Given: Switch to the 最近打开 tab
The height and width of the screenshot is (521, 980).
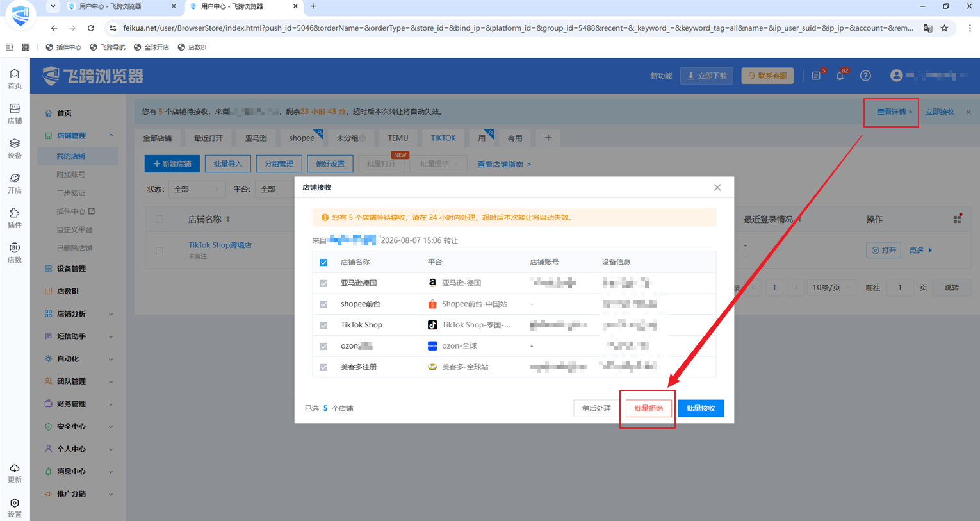Looking at the screenshot, I should click(209, 138).
